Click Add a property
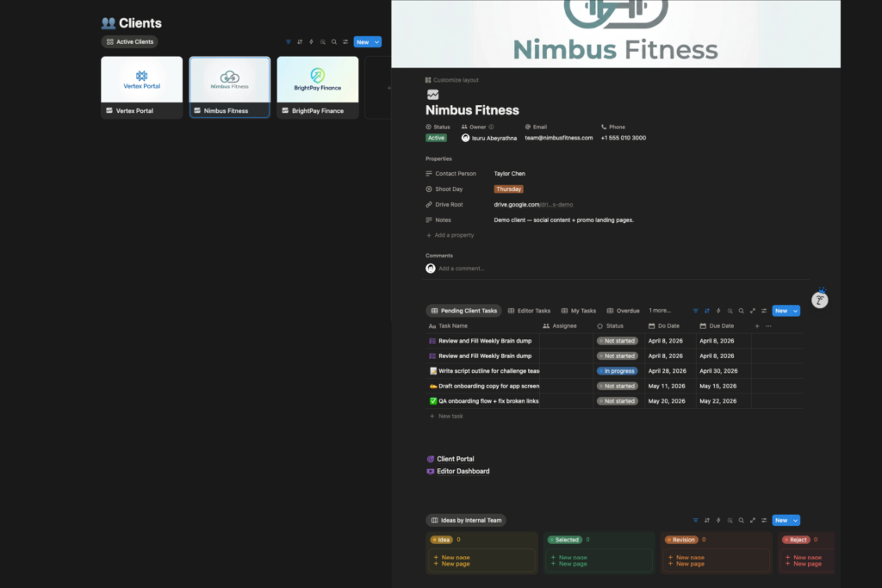 point(450,236)
